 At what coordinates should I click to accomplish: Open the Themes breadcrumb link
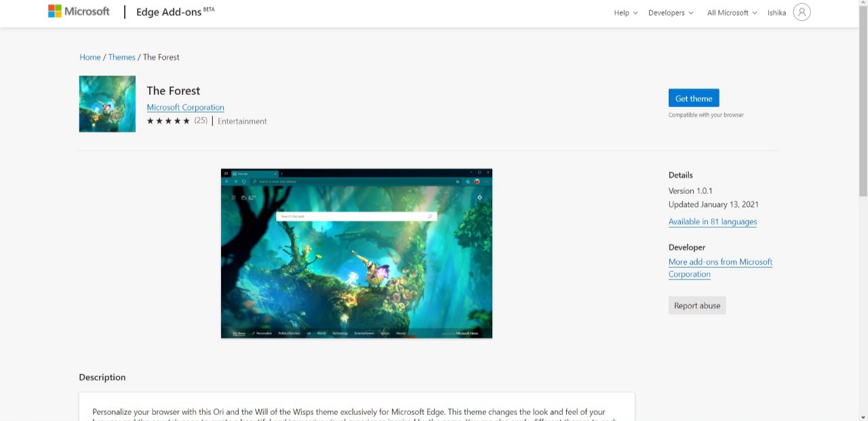122,57
